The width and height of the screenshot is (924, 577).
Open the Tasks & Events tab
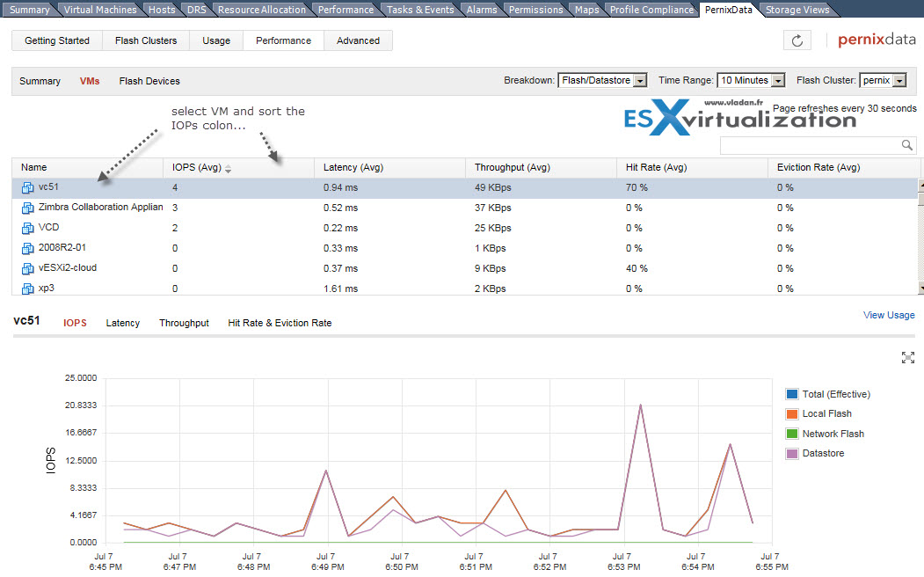[420, 10]
